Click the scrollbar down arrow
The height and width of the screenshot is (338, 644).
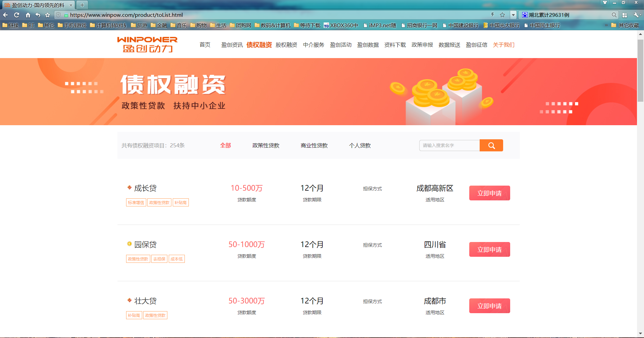pos(640,333)
